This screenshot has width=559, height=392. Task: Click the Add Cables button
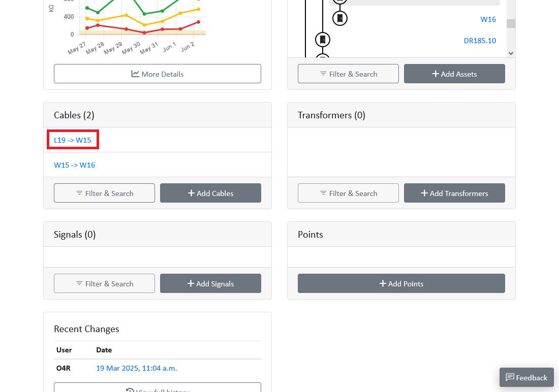pos(210,193)
